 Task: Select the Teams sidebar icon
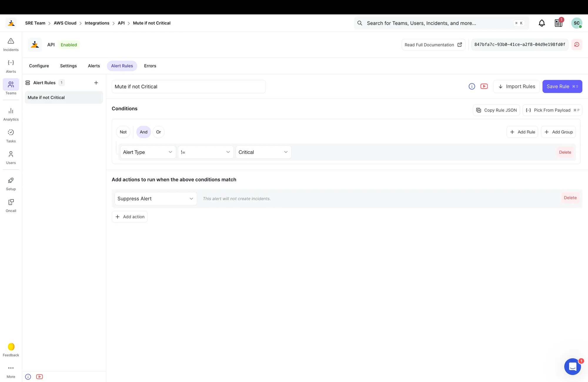pos(11,87)
